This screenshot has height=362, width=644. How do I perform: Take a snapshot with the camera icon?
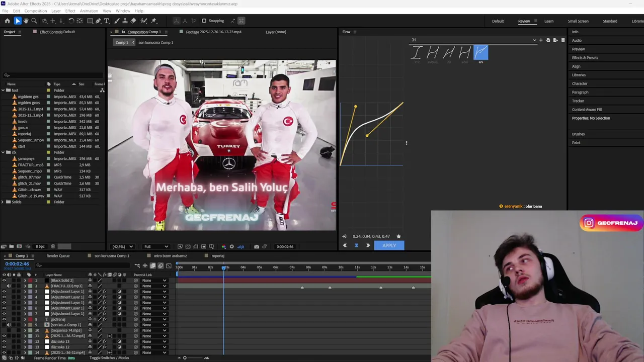tap(257, 246)
